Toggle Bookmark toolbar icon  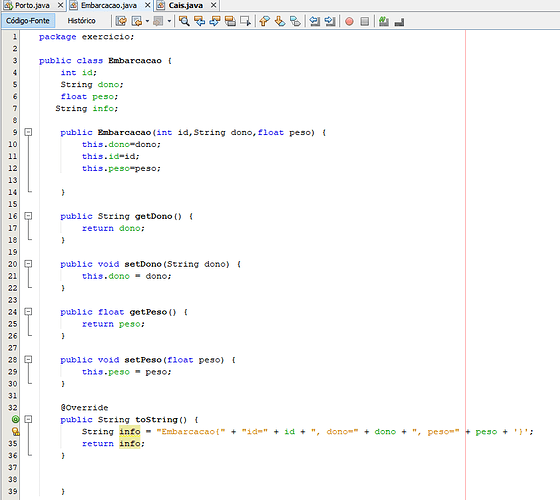pos(295,21)
